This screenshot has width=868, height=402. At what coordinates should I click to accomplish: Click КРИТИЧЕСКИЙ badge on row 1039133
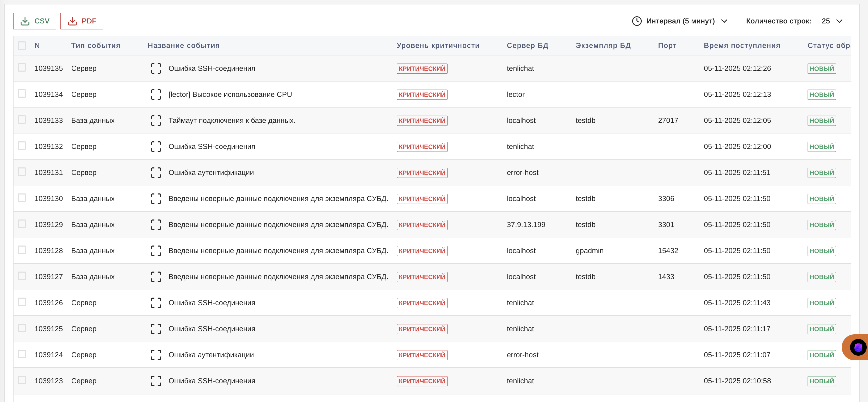tap(422, 121)
